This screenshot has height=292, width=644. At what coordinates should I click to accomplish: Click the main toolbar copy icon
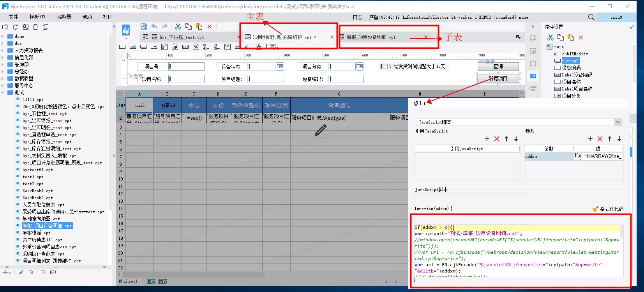click(189, 27)
